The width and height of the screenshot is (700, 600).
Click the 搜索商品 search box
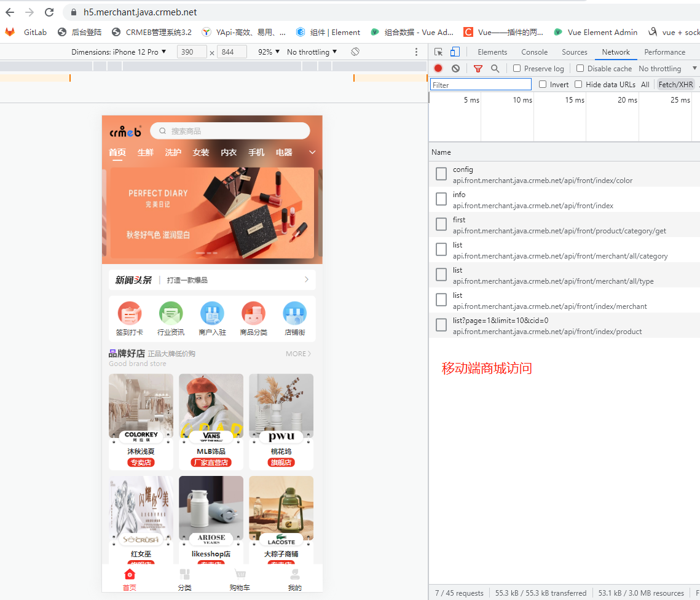[230, 131]
